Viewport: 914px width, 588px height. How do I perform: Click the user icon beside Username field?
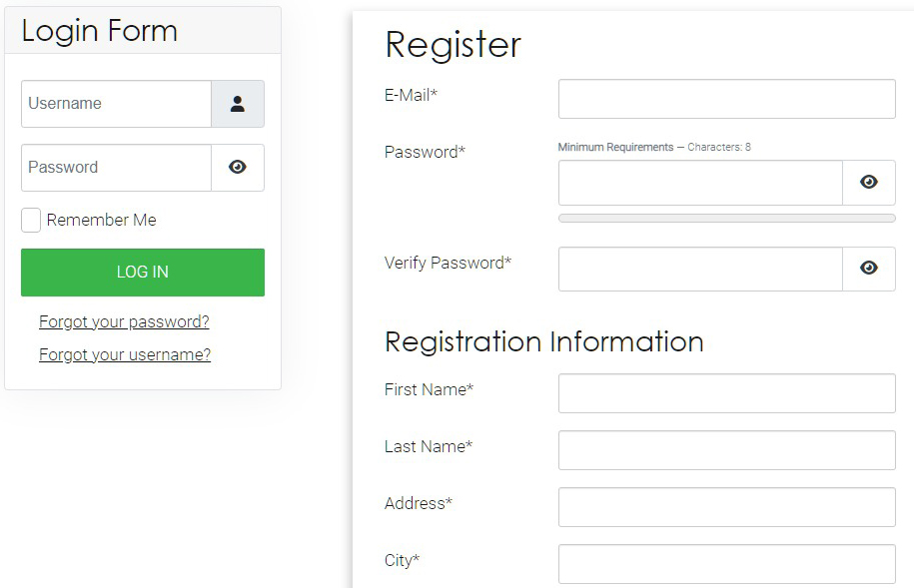click(238, 104)
